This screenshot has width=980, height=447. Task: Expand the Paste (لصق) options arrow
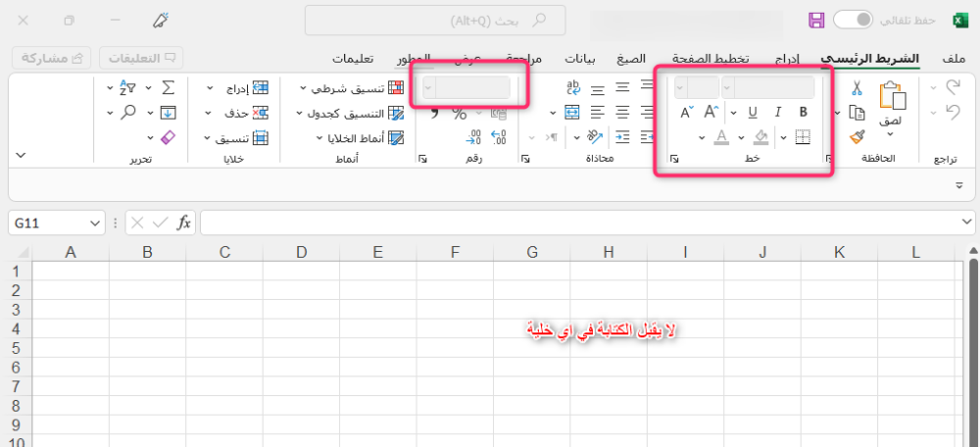891,133
